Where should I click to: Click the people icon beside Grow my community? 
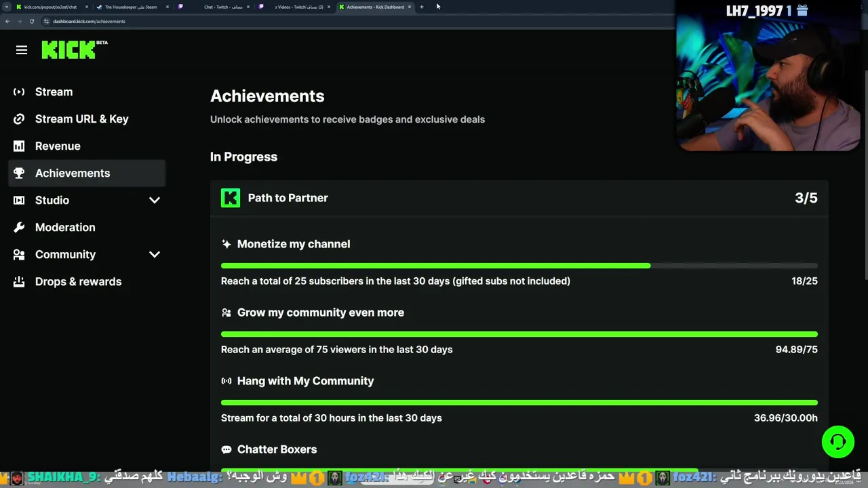[226, 312]
